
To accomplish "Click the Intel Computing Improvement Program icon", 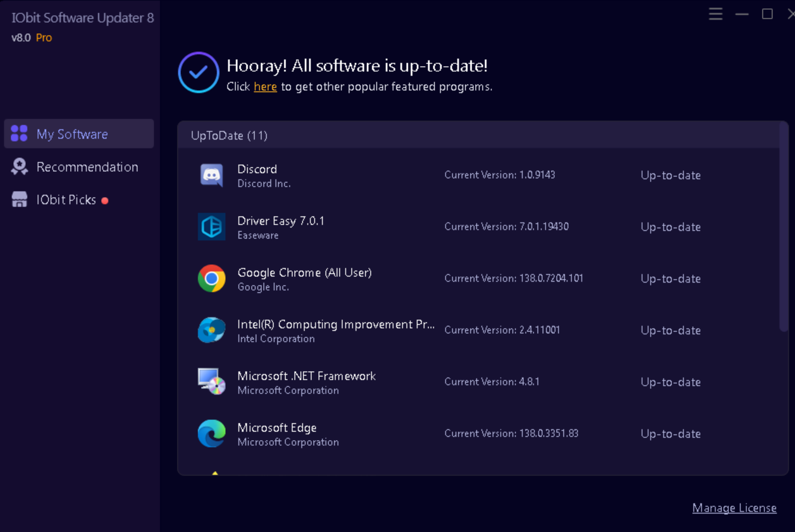I will pos(211,330).
